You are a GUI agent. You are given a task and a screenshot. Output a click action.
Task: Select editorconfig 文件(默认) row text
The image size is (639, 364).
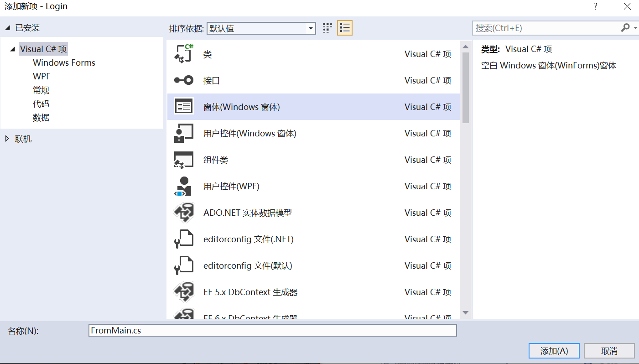tap(248, 266)
